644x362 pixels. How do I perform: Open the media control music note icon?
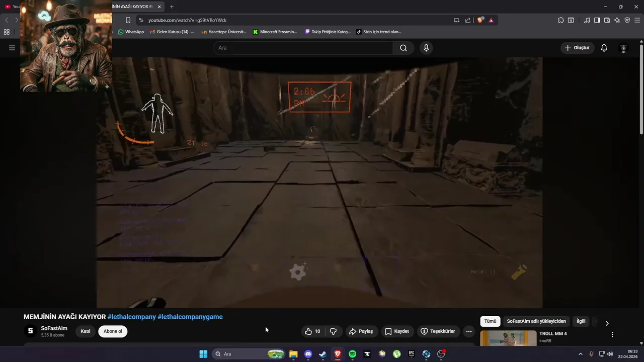587,20
